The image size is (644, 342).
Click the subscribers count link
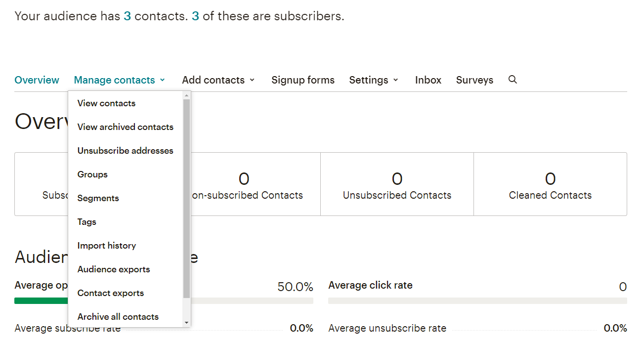195,16
